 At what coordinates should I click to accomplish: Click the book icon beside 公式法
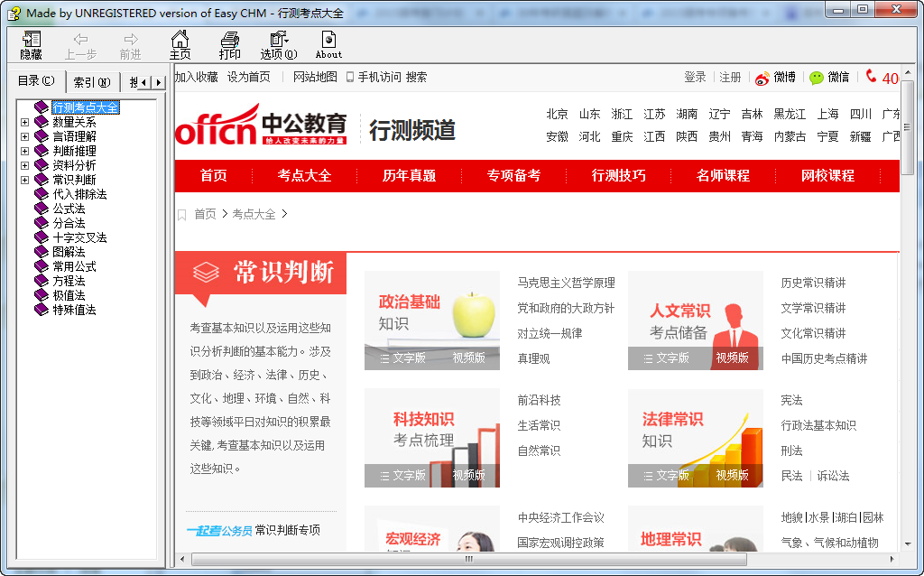pyautogui.click(x=42, y=209)
